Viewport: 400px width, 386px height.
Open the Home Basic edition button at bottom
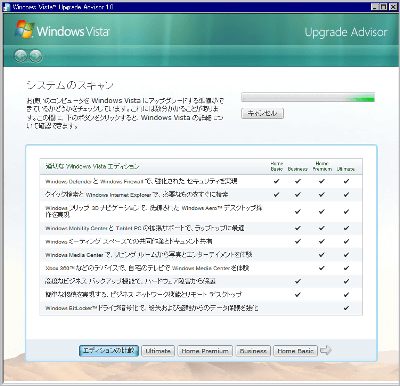pos(295,351)
